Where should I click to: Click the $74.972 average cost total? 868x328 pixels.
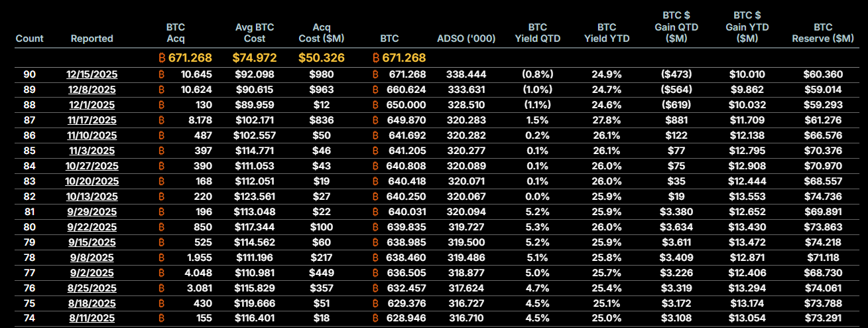(x=255, y=58)
